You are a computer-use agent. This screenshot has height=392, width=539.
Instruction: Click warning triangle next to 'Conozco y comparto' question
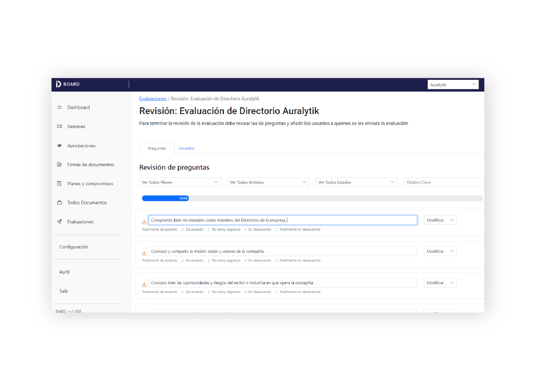tap(144, 253)
